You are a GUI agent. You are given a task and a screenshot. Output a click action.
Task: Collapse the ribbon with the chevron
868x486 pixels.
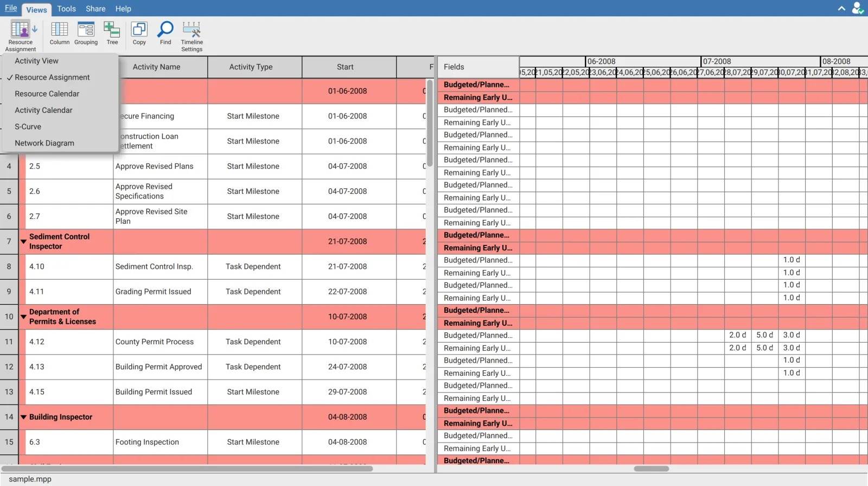841,8
